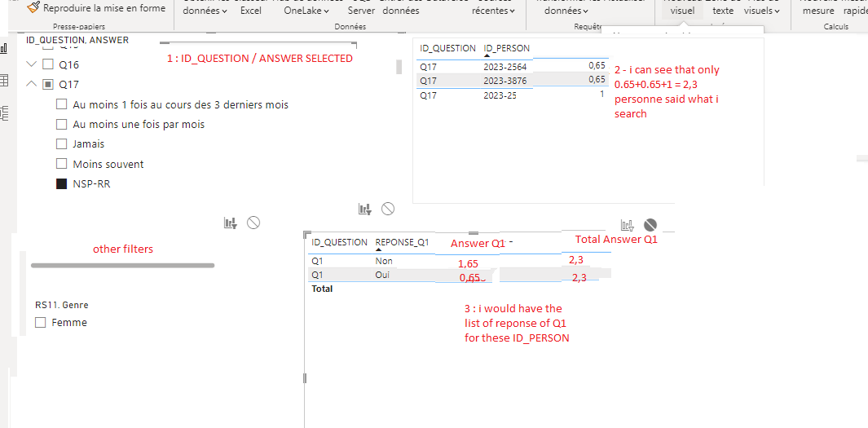The image size is (868, 428).
Task: Sort by the REPONSE_Q1 column header
Action: (x=403, y=242)
